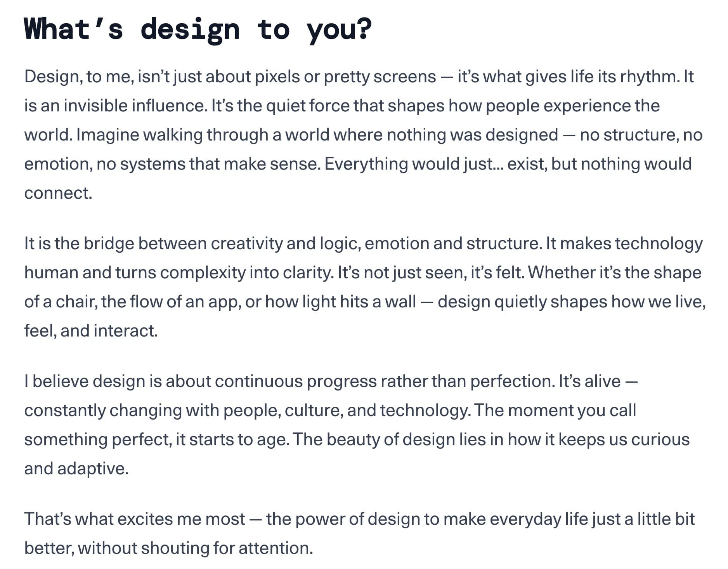Viewport: 728px width, 569px height.
Task: Click the word "Imagine" in first paragraph
Action: click(x=107, y=135)
